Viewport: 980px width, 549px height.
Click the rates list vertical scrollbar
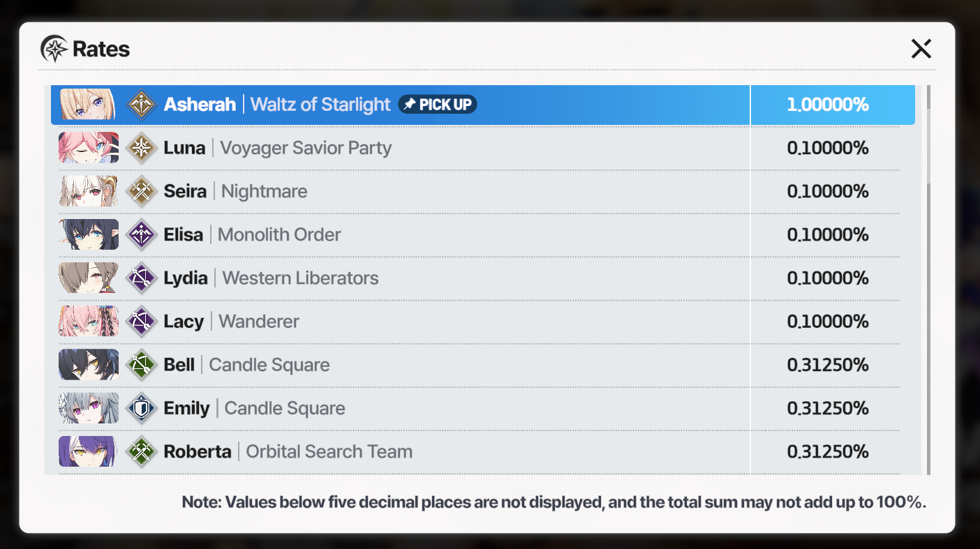pyautogui.click(x=928, y=280)
